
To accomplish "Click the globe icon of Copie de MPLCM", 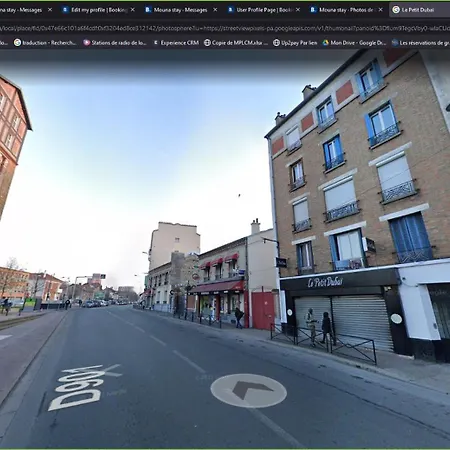I will tap(207, 43).
